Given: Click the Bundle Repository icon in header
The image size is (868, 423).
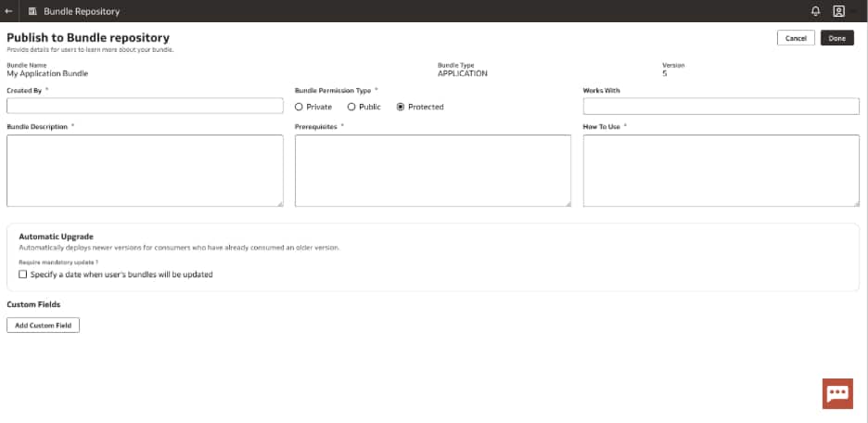Looking at the screenshot, I should 32,11.
